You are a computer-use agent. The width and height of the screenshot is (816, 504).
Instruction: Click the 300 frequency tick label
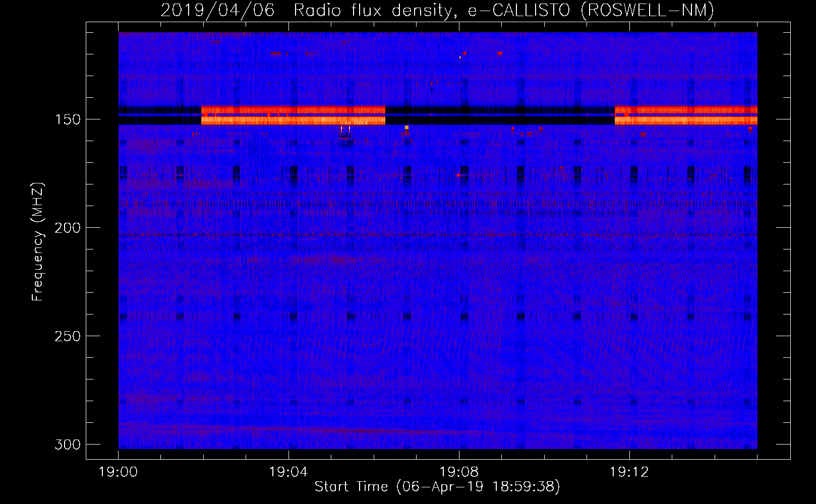(x=67, y=445)
